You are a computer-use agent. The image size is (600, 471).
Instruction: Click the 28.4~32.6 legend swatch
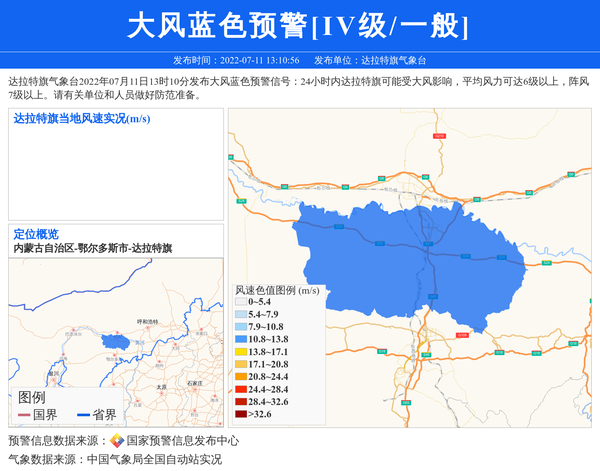tap(240, 401)
